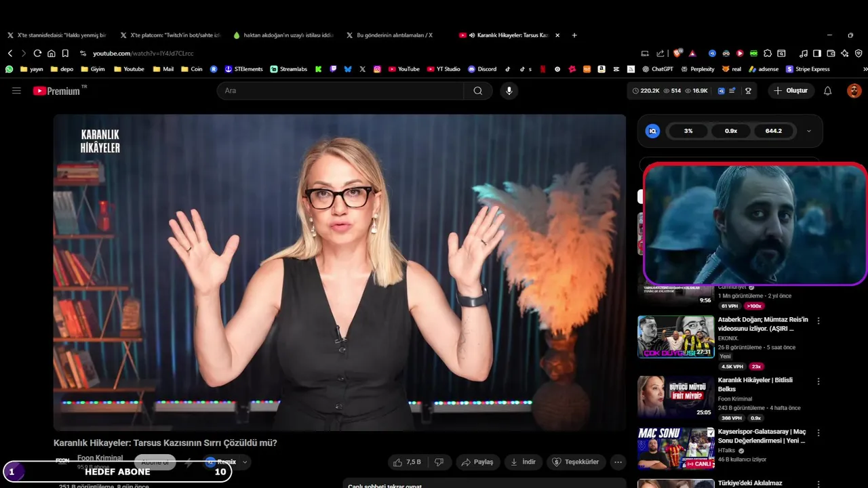This screenshot has width=868, height=488.
Task: Click the youtube.com address bar
Action: 143,53
